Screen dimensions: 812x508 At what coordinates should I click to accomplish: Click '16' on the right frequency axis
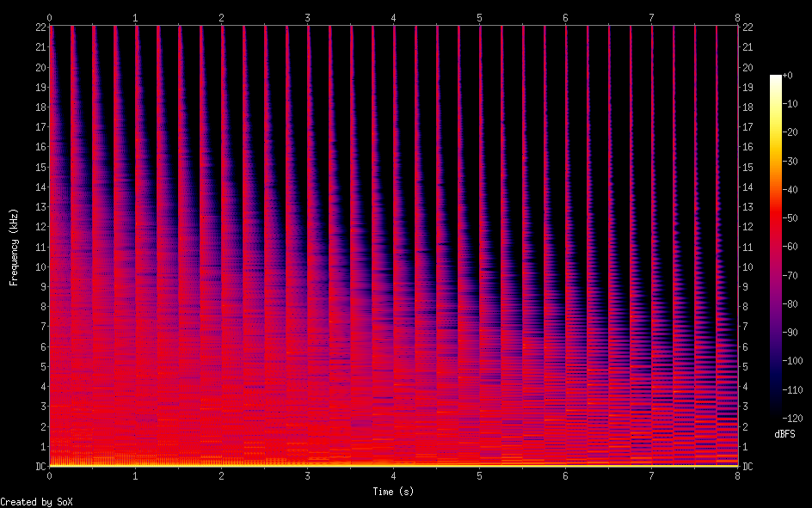coord(747,147)
